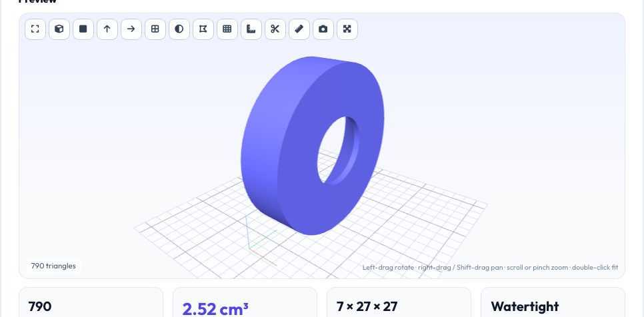This screenshot has height=317, width=644.
Task: Click the fit-to-view frame icon
Action: tap(35, 29)
